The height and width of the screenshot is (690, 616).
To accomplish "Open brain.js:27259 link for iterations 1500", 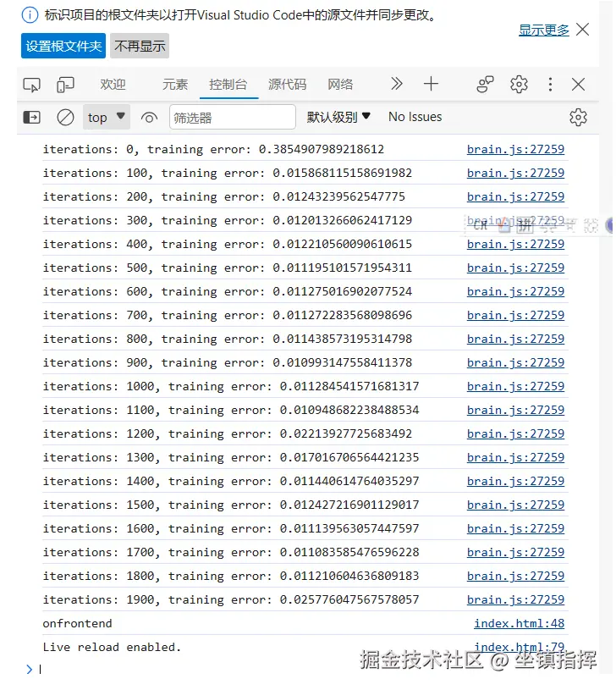I will (x=515, y=505).
